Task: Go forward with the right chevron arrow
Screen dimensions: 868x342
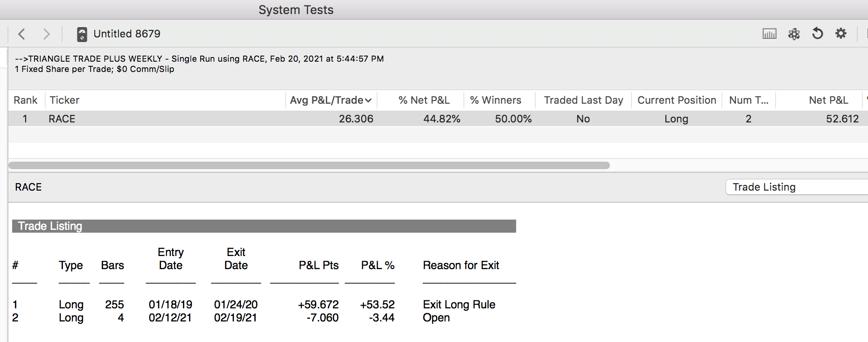Action: [x=46, y=34]
